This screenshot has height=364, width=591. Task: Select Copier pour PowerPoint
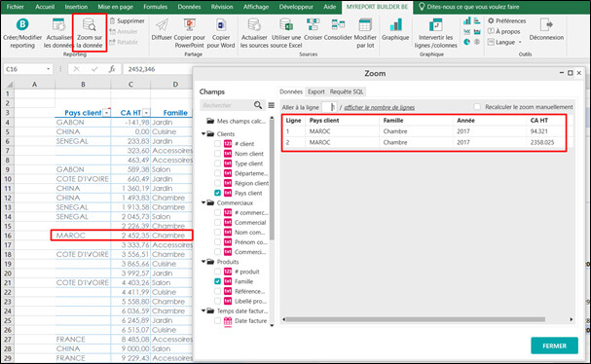pos(190,33)
